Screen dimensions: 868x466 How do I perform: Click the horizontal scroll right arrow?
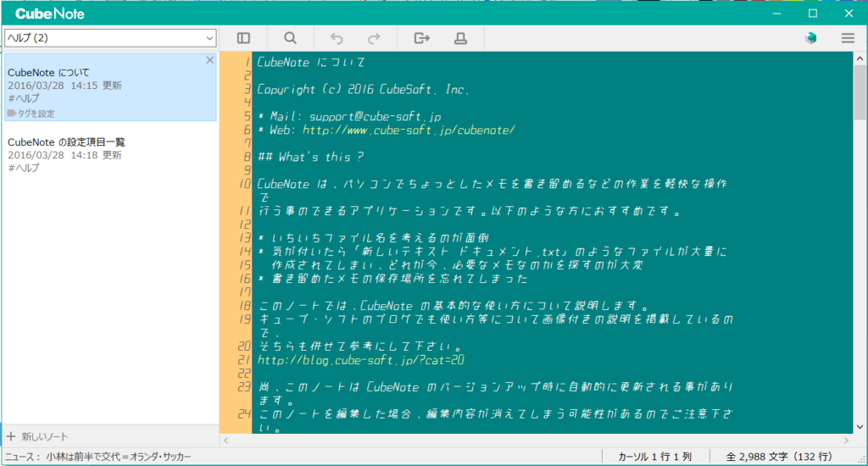846,441
